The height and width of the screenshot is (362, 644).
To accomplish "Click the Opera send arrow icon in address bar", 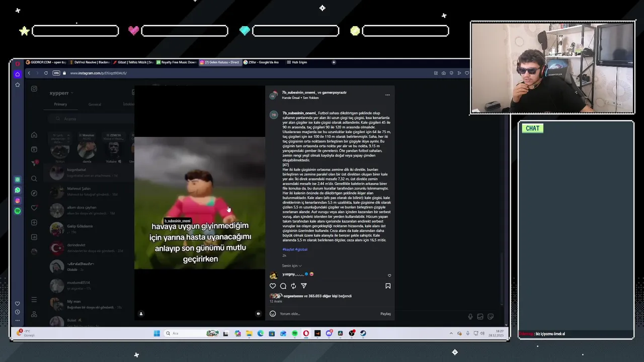I will click(x=459, y=73).
